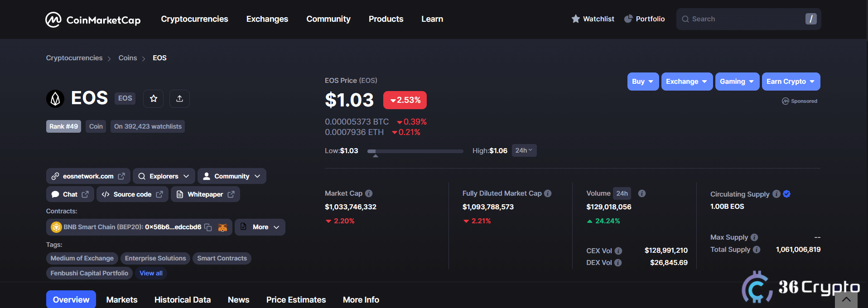Click the EOS ticker badge beside the name
This screenshot has width=868, height=308.
coord(125,98)
